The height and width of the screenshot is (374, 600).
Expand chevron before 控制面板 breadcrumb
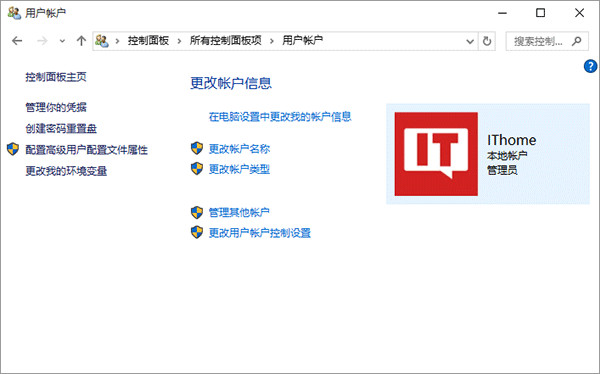point(117,41)
